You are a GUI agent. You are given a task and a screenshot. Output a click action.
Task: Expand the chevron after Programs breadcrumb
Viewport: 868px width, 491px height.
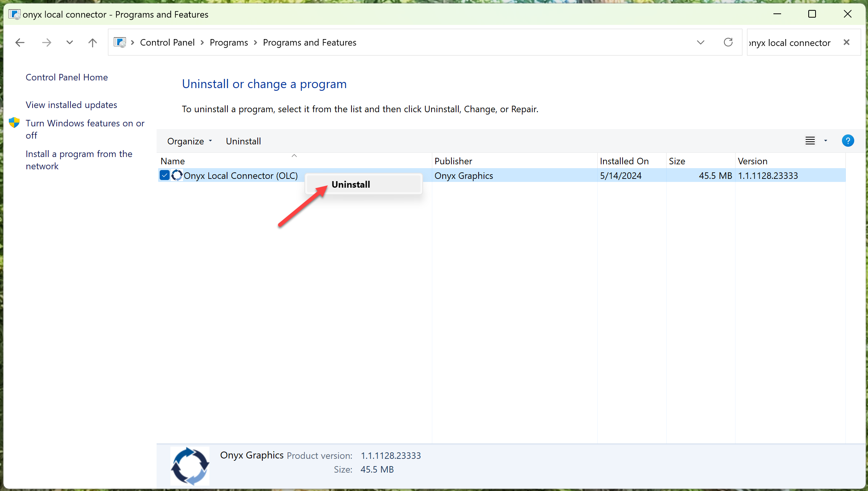coord(255,43)
